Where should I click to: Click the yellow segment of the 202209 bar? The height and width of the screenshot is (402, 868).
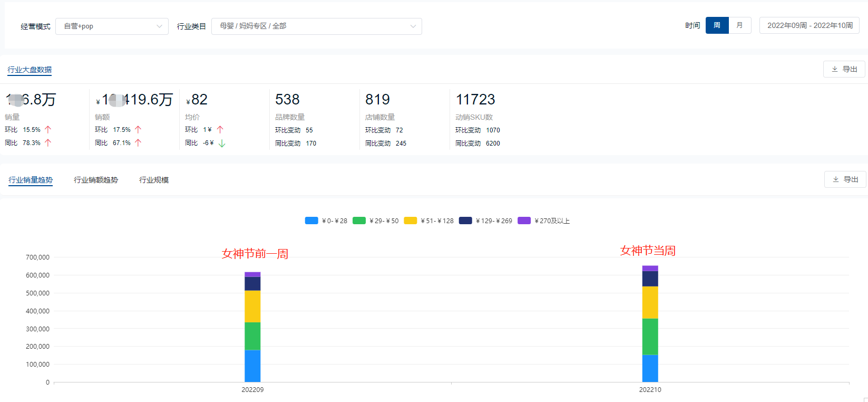pos(252,307)
